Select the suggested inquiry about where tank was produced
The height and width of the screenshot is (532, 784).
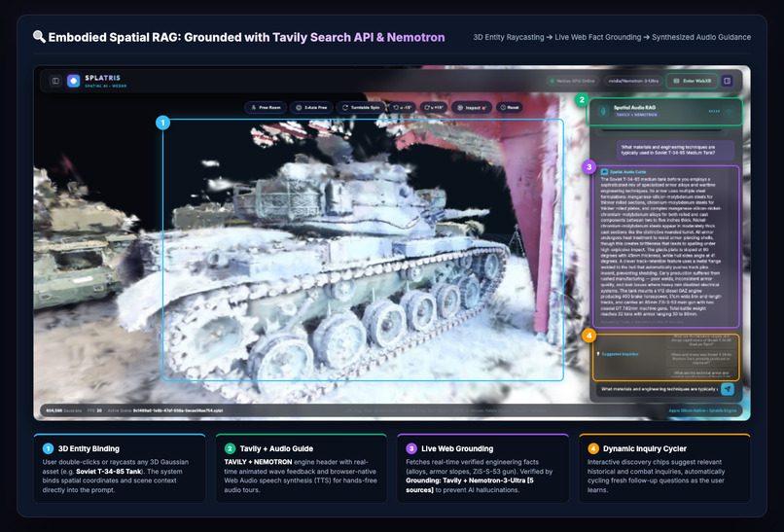(701, 358)
